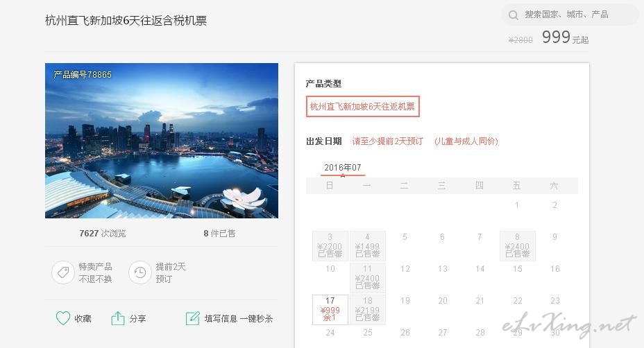Screen dimensions: 644x348
Task: Click calendar date 25
Action: [368, 333]
